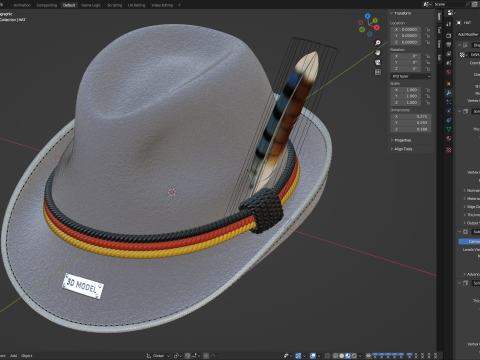Open the Global transform orientation dropdown
Screen dimensions: 480x360
(x=159, y=356)
